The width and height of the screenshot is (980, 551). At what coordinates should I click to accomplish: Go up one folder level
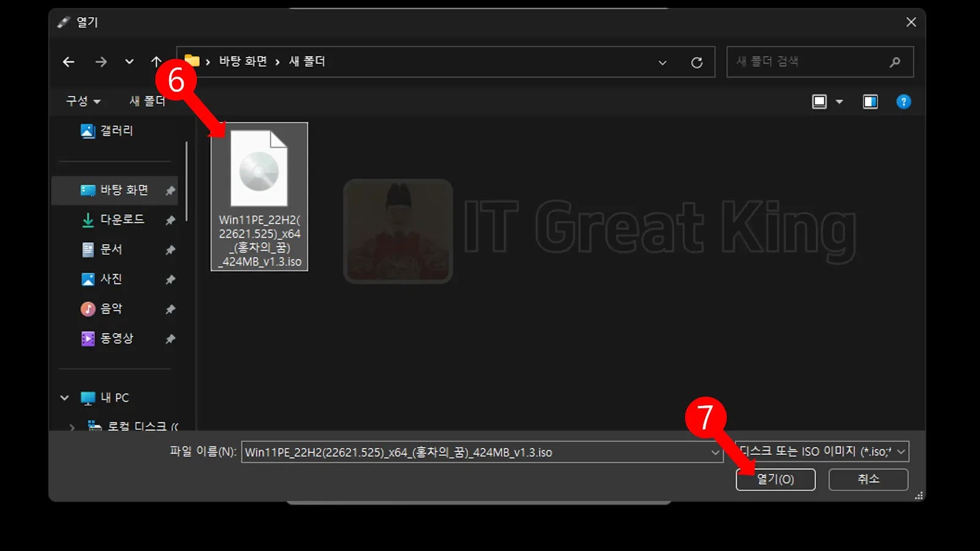click(x=156, y=61)
